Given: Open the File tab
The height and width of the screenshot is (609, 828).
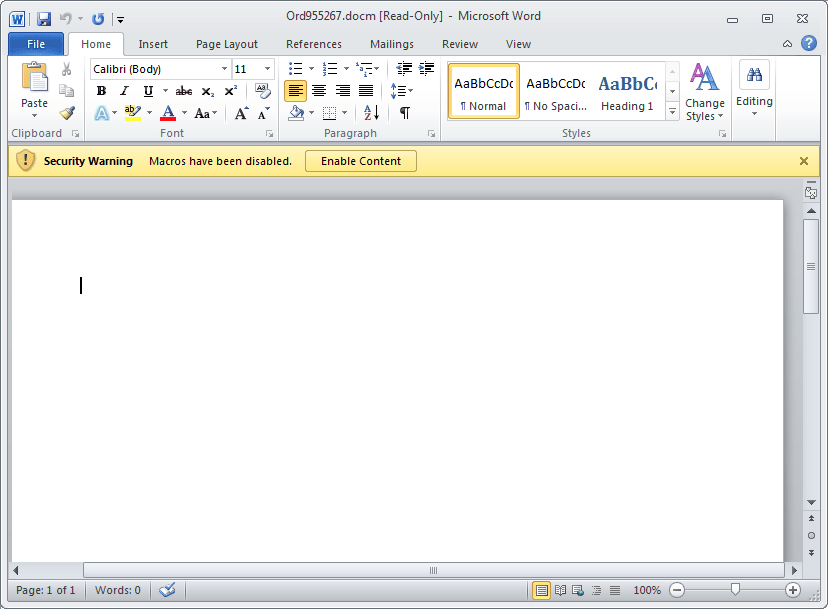Looking at the screenshot, I should 36,44.
